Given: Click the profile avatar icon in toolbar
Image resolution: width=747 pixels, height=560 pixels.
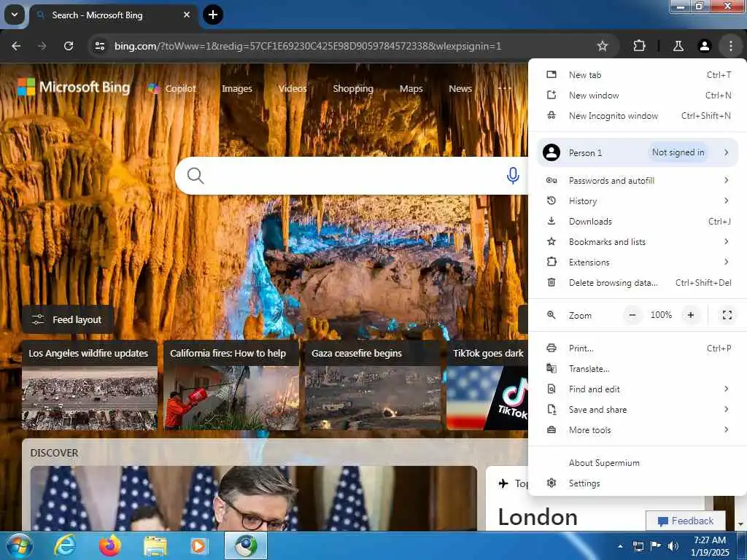Looking at the screenshot, I should coord(704,46).
